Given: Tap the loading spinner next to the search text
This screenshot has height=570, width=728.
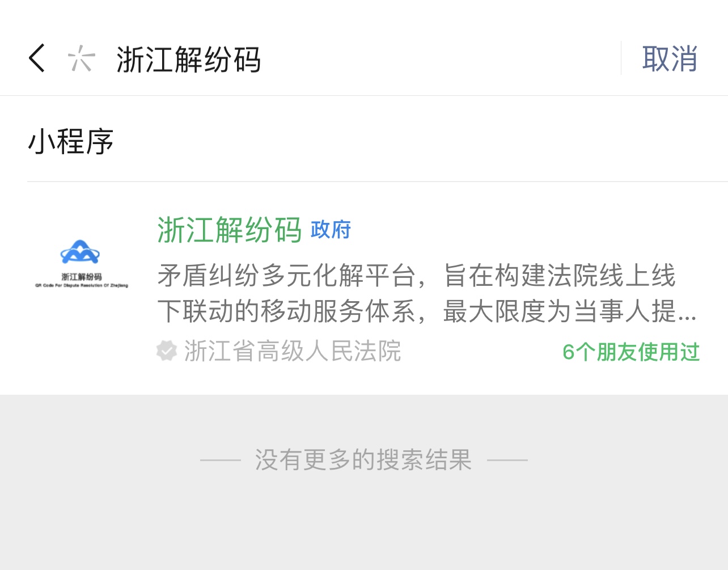Looking at the screenshot, I should tap(81, 58).
